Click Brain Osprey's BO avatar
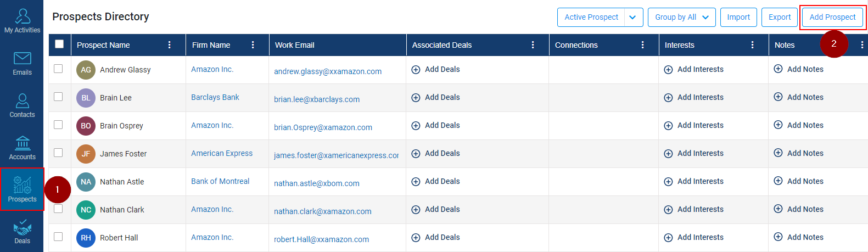The image size is (868, 252). coord(86,126)
